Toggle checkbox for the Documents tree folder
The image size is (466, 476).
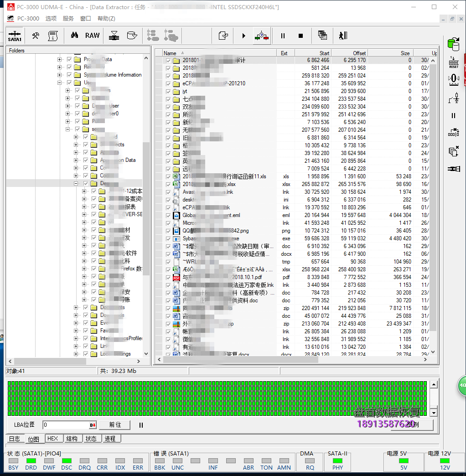pyautogui.click(x=85, y=307)
